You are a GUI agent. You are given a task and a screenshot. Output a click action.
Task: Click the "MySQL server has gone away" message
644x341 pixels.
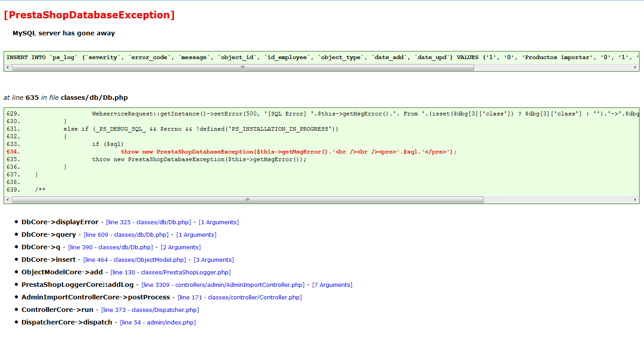[64, 33]
